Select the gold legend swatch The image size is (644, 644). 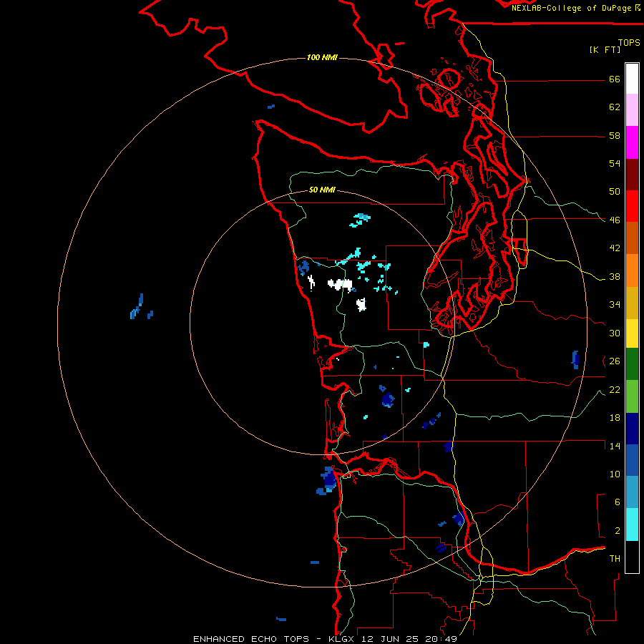pos(632,303)
